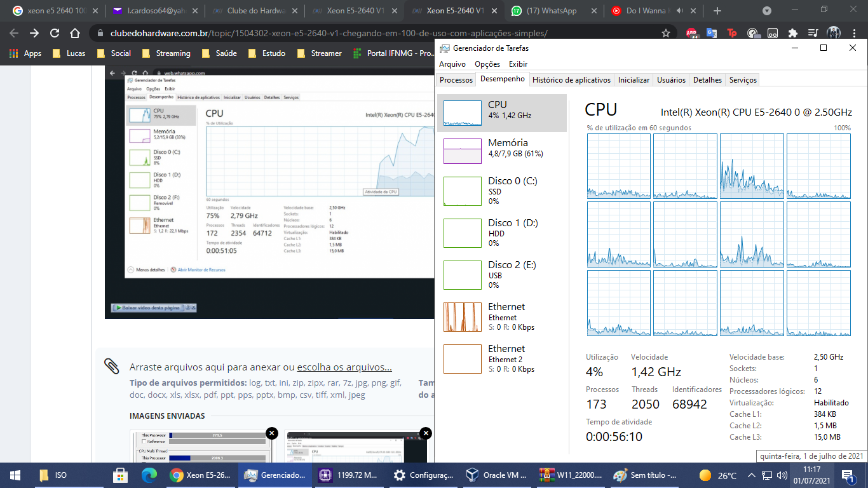Image resolution: width=868 pixels, height=488 pixels.
Task: Open the Apps bookmarks grid
Action: [x=25, y=53]
